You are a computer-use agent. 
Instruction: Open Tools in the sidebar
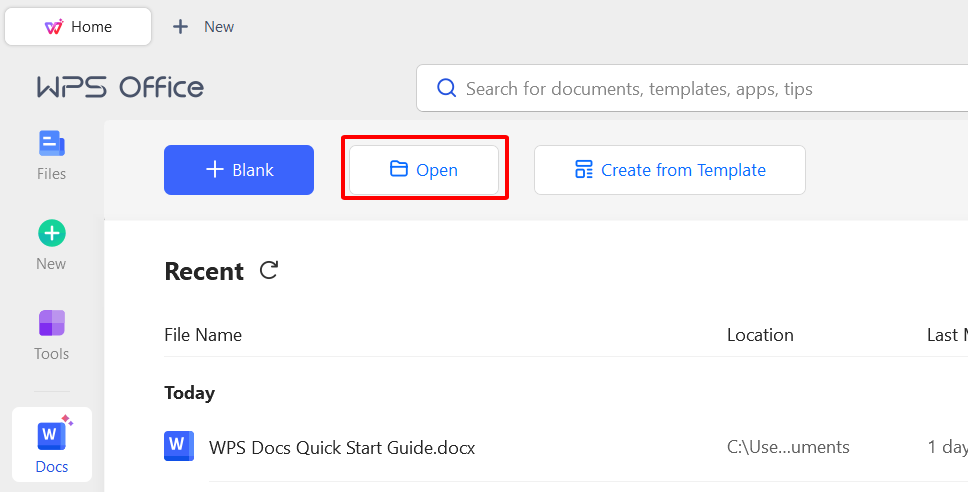(x=51, y=335)
